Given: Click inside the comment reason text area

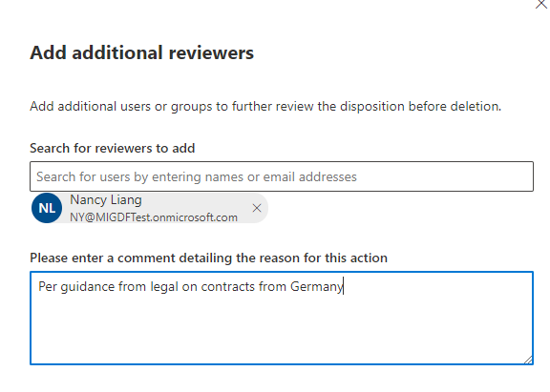Looking at the screenshot, I should [282, 319].
